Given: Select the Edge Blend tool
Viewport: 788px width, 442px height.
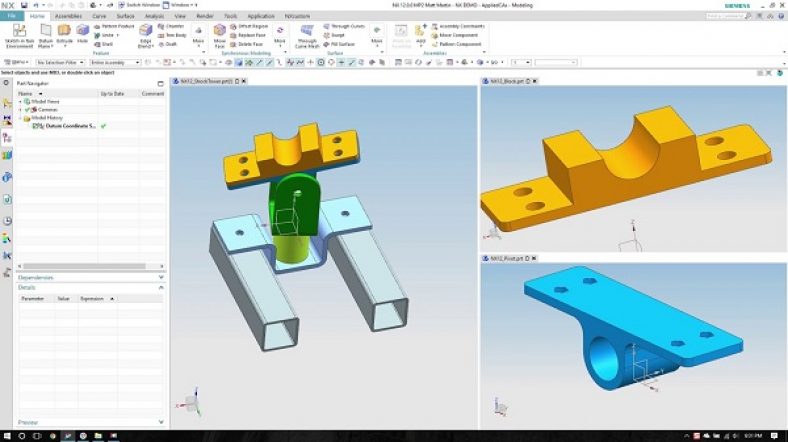Looking at the screenshot, I should (145, 36).
